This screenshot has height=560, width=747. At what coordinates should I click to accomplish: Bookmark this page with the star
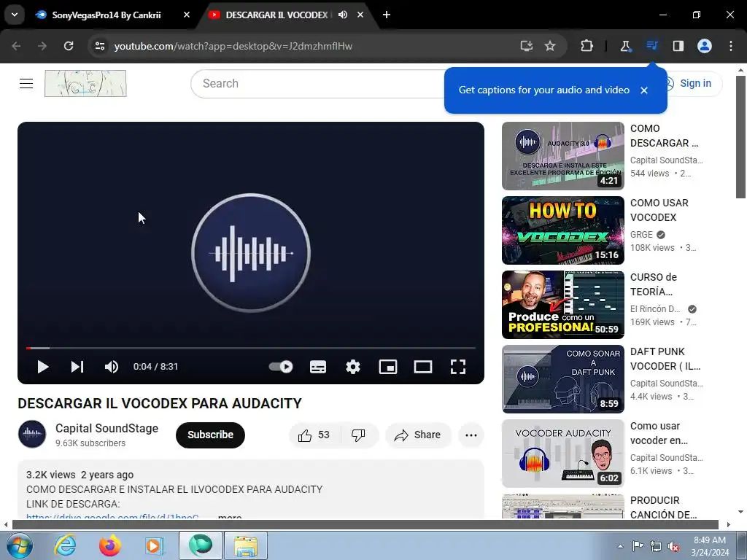pyautogui.click(x=550, y=46)
